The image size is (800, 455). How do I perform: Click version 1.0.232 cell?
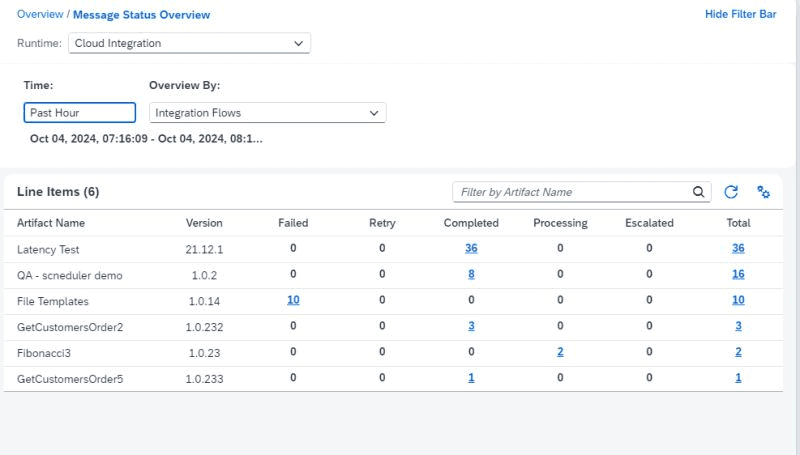(204, 327)
